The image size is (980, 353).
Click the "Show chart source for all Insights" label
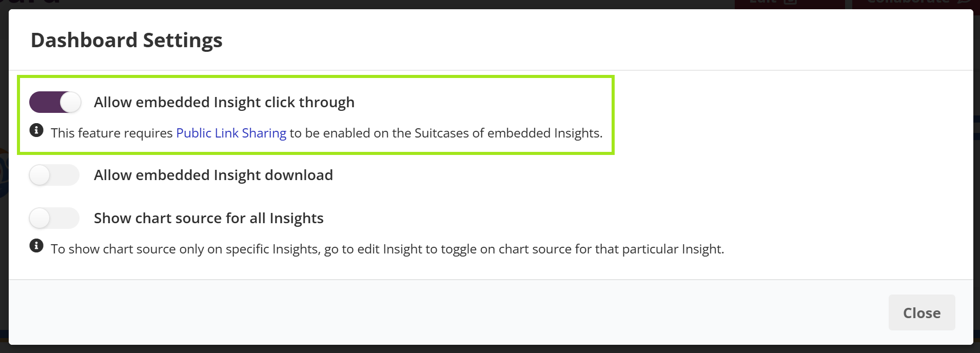click(x=208, y=219)
